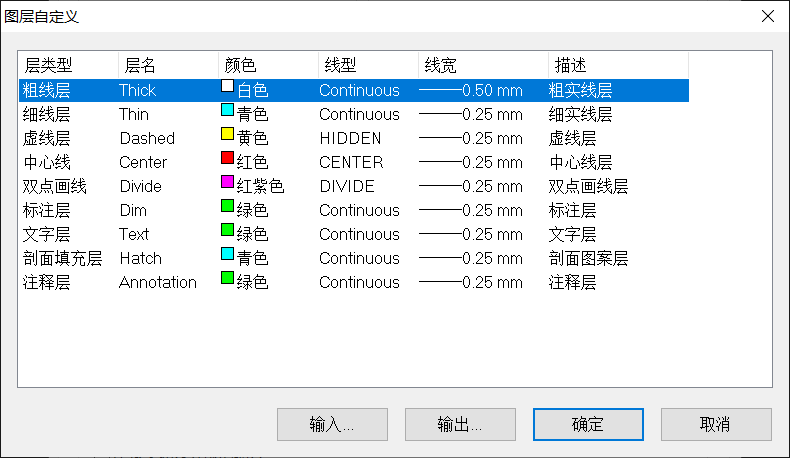This screenshot has width=790, height=458.
Task: Click the green swatch of Annotation layer
Action: click(x=227, y=278)
